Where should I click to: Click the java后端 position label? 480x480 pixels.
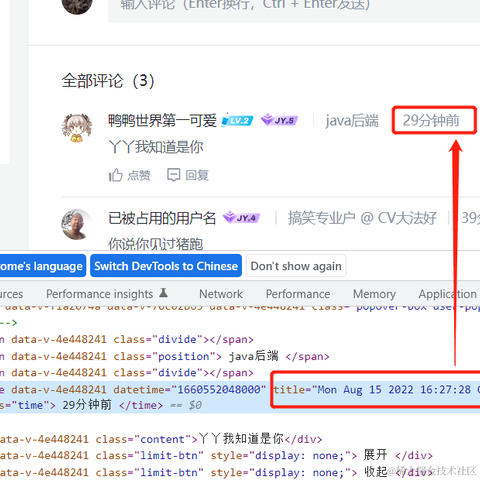pyautogui.click(x=352, y=120)
